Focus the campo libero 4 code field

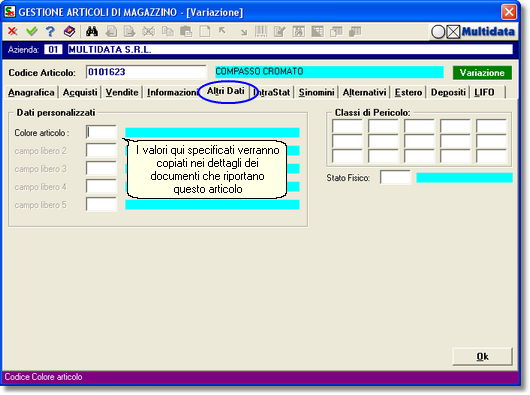click(101, 186)
